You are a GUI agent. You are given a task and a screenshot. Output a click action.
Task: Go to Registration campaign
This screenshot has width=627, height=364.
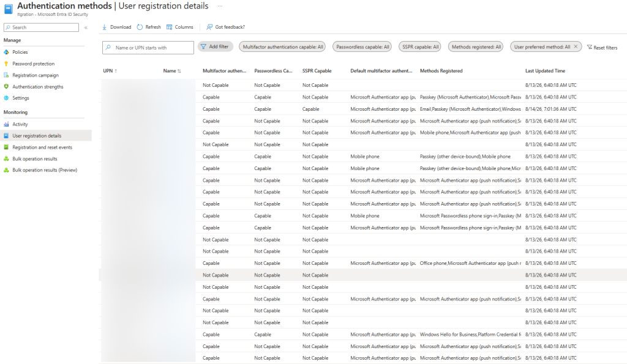coord(36,75)
